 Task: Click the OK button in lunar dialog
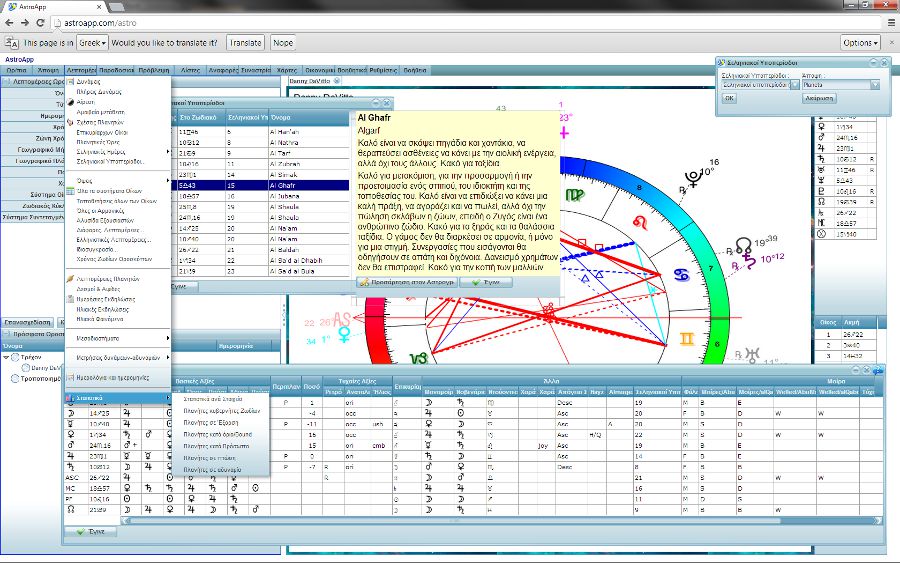(x=729, y=98)
